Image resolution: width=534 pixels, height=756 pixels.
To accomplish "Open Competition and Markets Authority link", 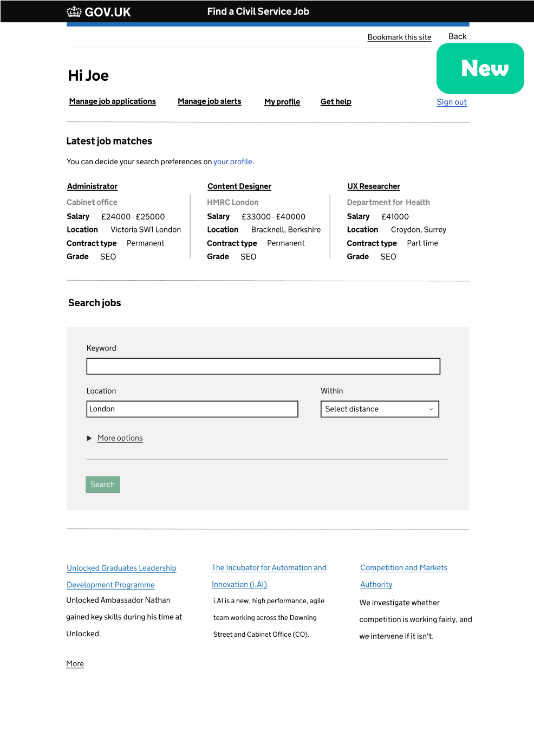I will (403, 568).
